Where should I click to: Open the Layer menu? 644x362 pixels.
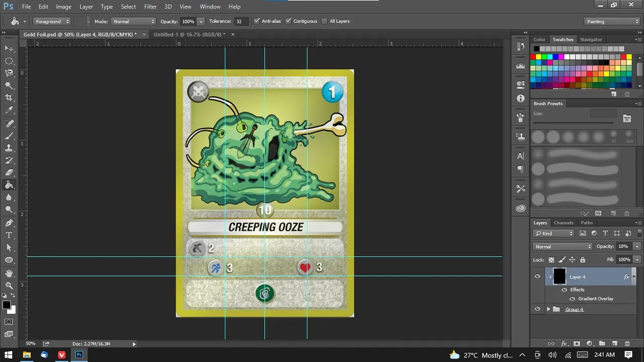[86, 7]
